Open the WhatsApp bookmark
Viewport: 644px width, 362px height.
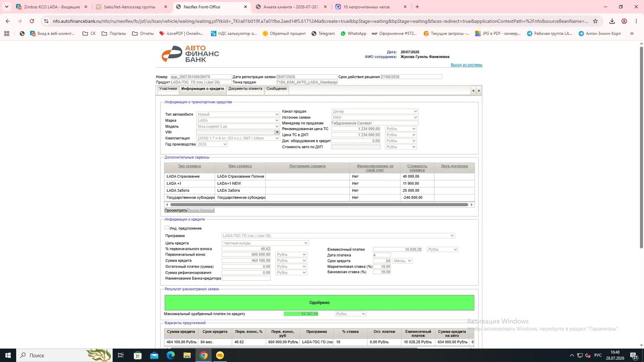[x=353, y=33]
